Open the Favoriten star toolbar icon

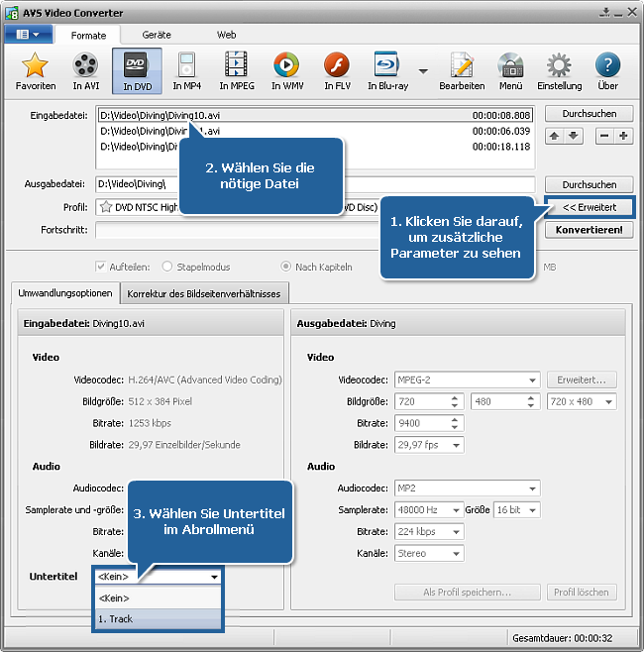point(36,70)
